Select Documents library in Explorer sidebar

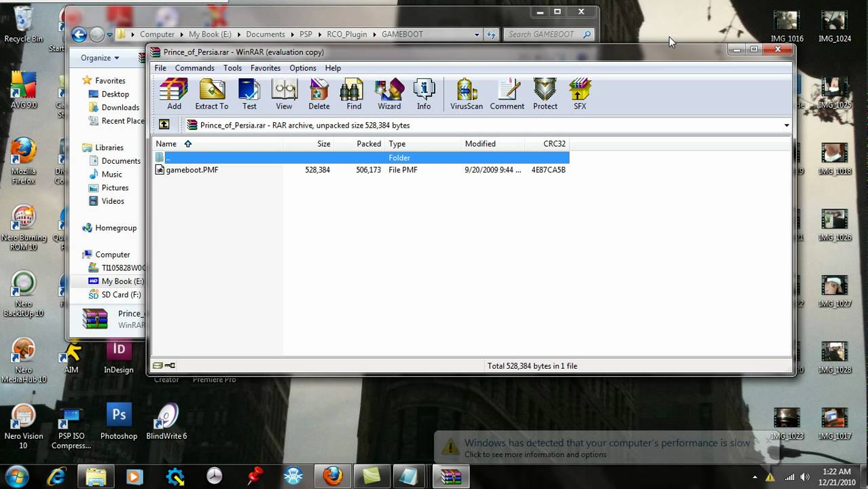(x=120, y=161)
